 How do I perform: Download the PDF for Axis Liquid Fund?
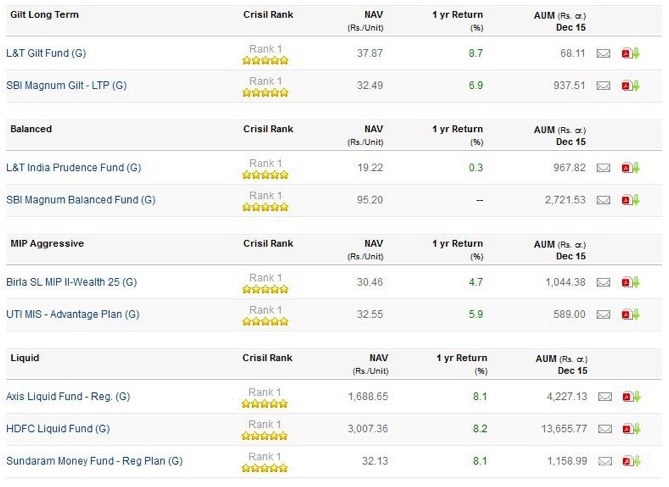pyautogui.click(x=630, y=397)
